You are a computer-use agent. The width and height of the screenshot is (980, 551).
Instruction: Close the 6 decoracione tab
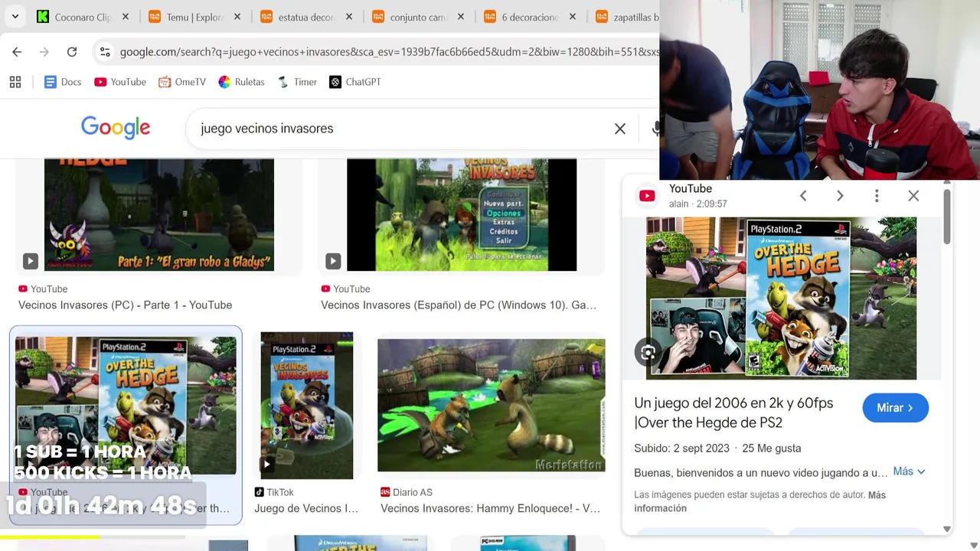[573, 17]
